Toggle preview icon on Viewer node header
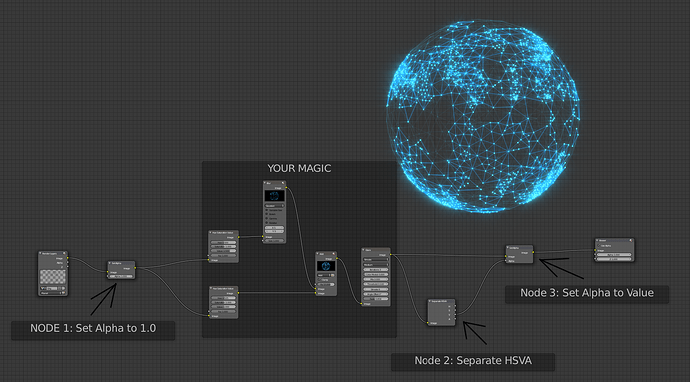The height and width of the screenshot is (382, 690). tap(631, 240)
